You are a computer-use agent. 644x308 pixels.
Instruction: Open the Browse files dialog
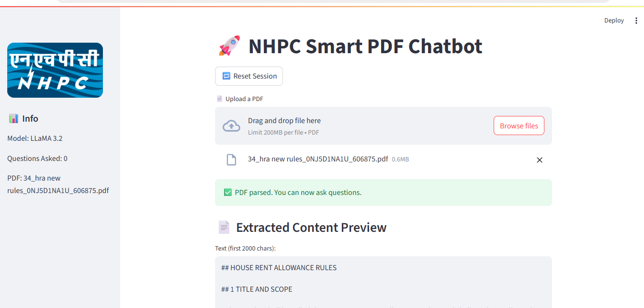519,125
